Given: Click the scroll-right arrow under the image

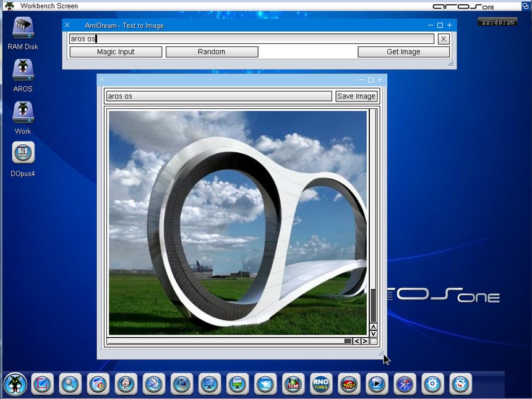Looking at the screenshot, I should click(365, 341).
